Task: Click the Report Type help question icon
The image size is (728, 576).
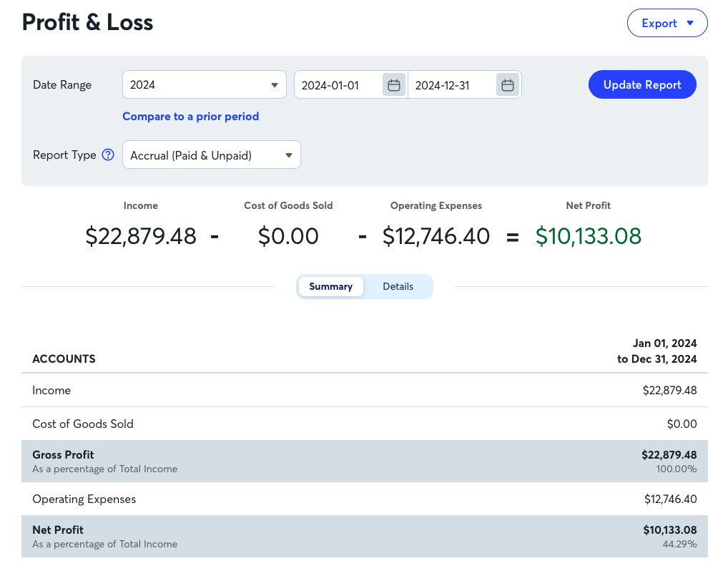Action: click(x=108, y=155)
